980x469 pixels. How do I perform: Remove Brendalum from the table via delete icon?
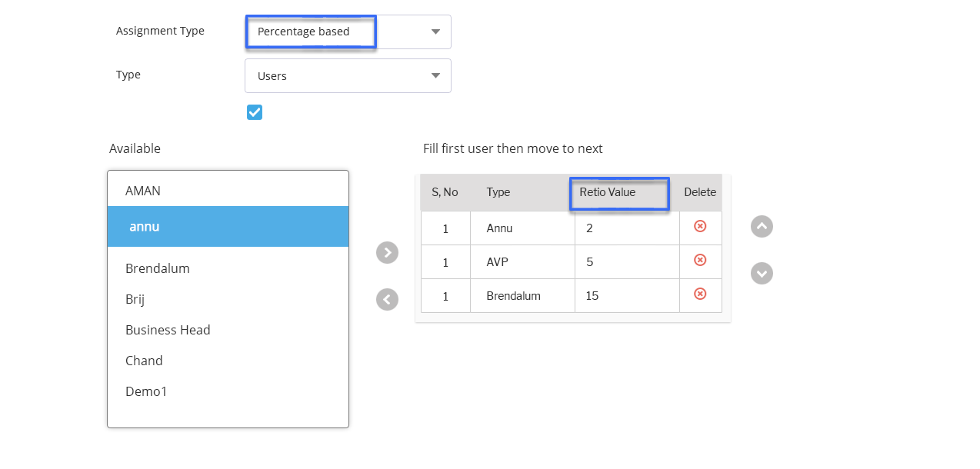click(x=699, y=294)
